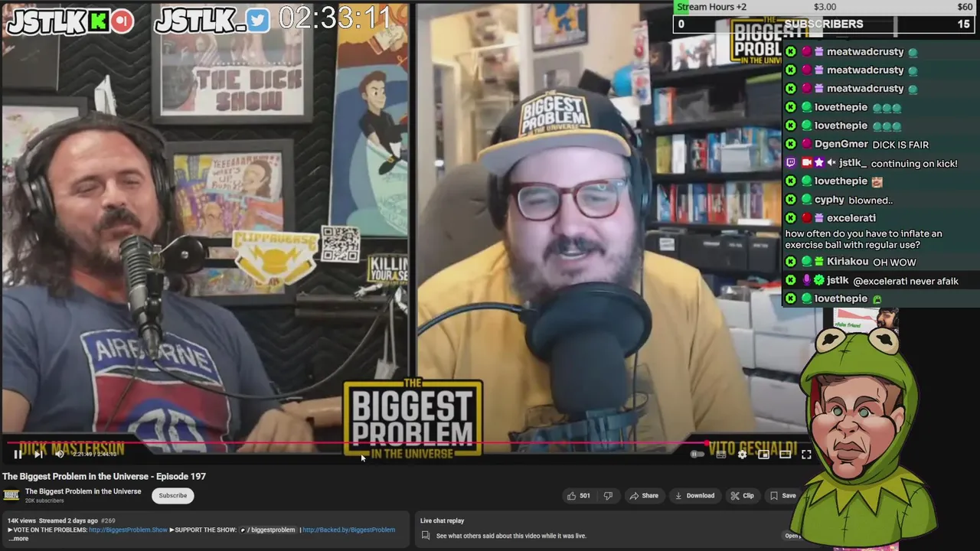Toggle the autoplay switch in the player
The height and width of the screenshot is (551, 980).
[697, 455]
